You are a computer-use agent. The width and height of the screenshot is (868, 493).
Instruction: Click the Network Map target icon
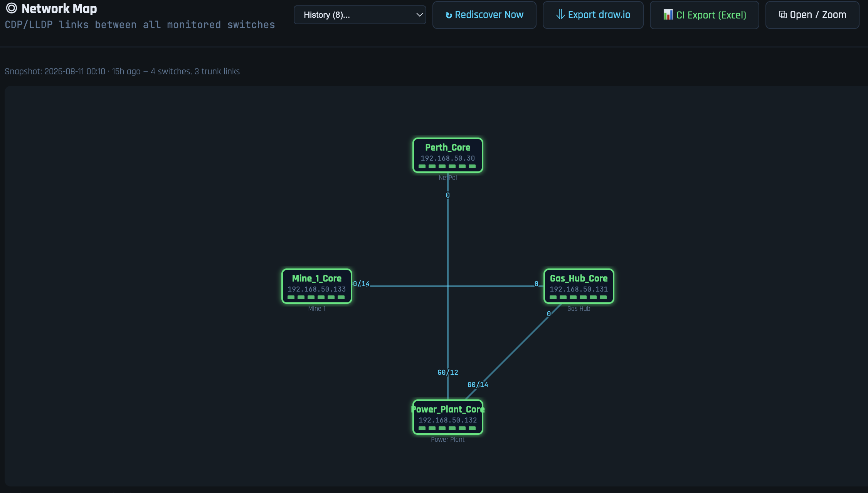12,8
